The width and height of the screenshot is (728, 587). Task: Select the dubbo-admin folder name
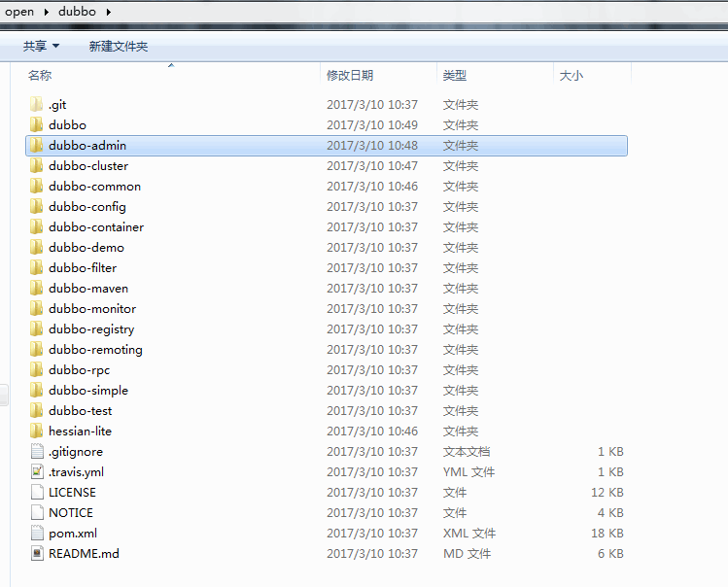(x=87, y=146)
